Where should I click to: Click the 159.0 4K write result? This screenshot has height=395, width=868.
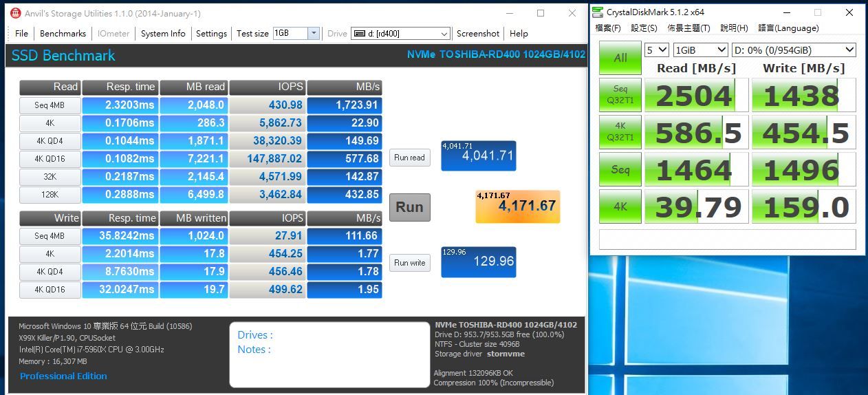803,206
